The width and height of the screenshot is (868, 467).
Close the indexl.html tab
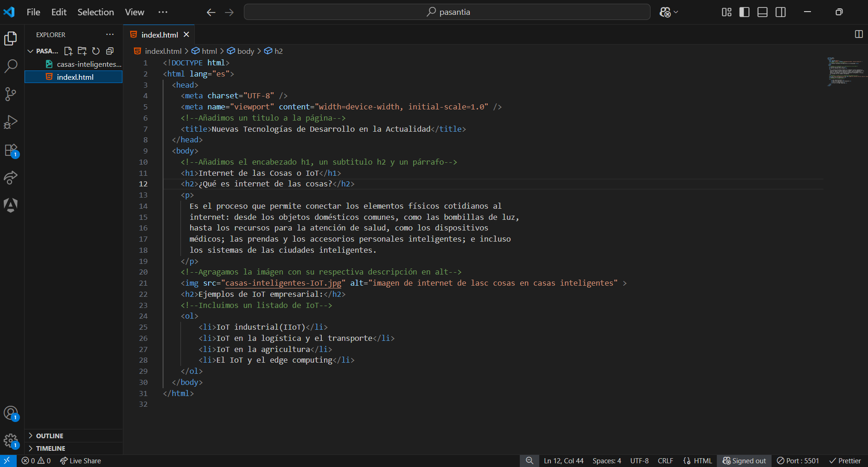pos(186,34)
